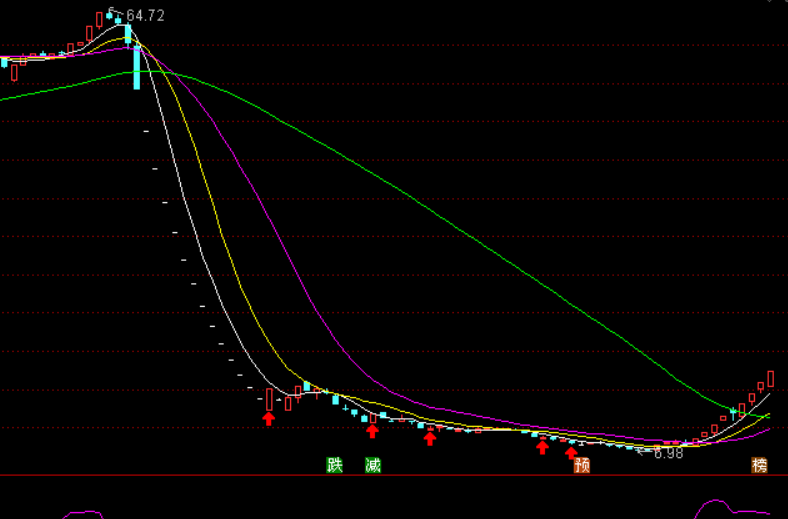Click the first red arrow signal below tall red candle
This screenshot has width=788, height=519.
coord(269,419)
